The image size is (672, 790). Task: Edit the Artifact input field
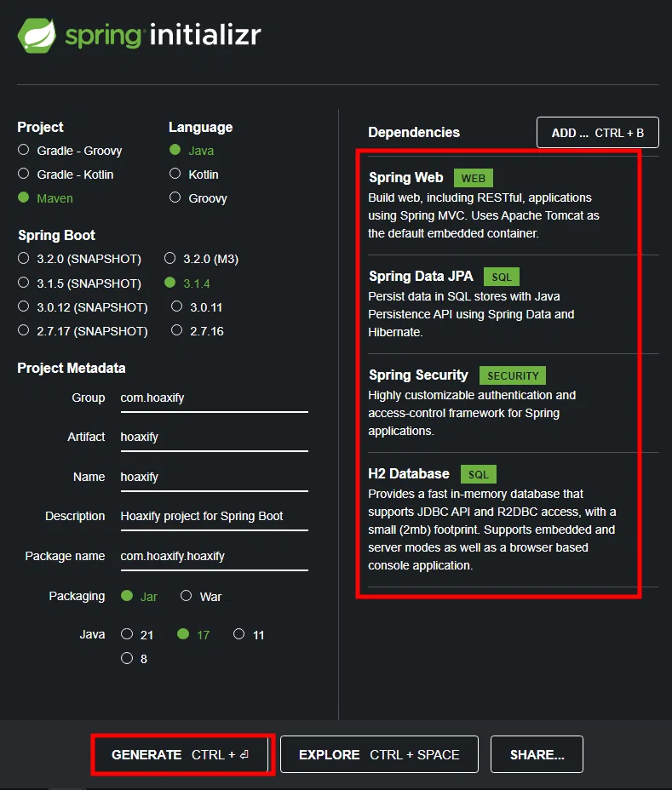tap(215, 438)
